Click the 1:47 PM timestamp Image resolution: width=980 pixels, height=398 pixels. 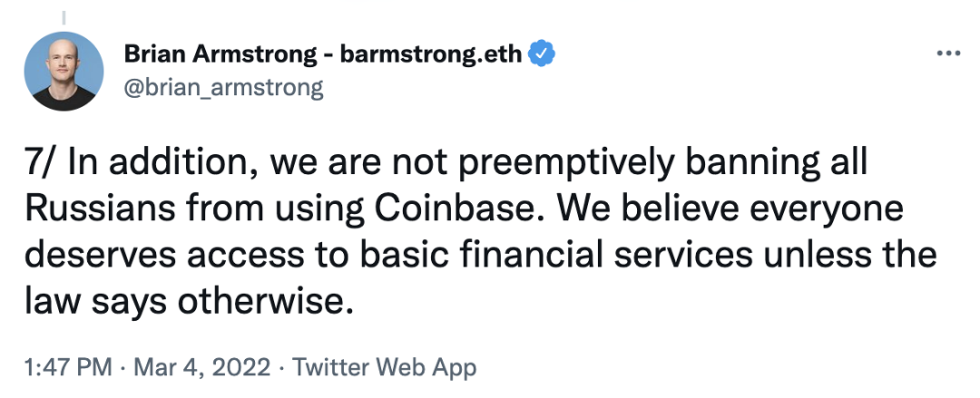68,367
